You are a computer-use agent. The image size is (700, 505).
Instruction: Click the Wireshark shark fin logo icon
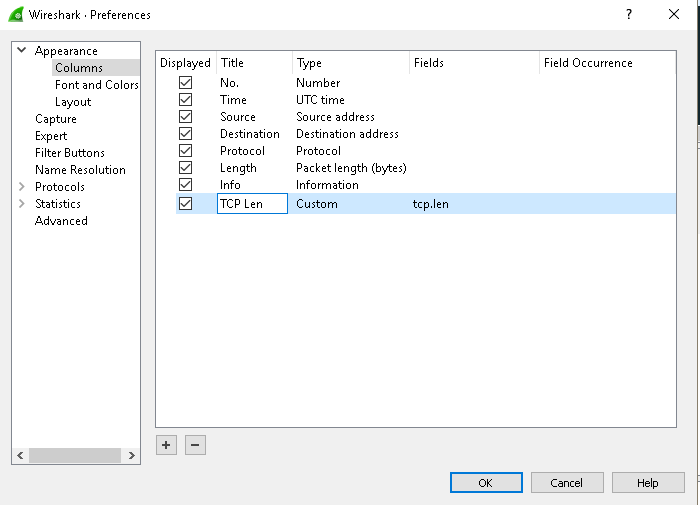pyautogui.click(x=16, y=14)
